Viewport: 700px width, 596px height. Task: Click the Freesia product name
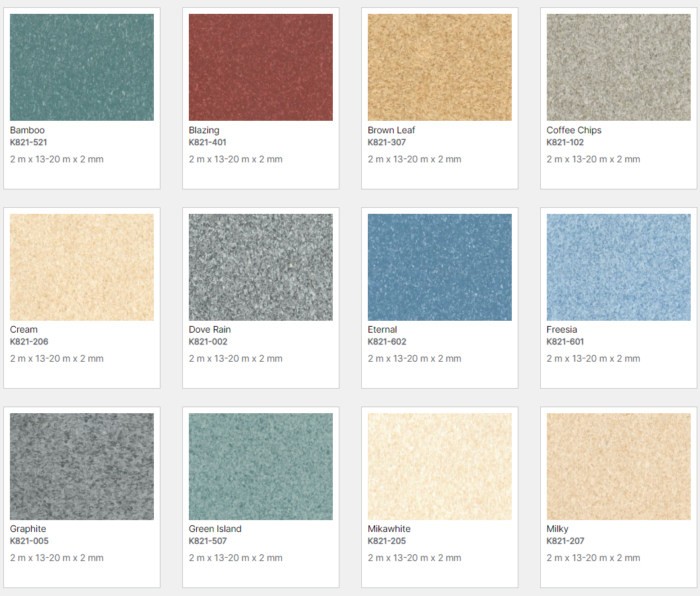coord(561,329)
